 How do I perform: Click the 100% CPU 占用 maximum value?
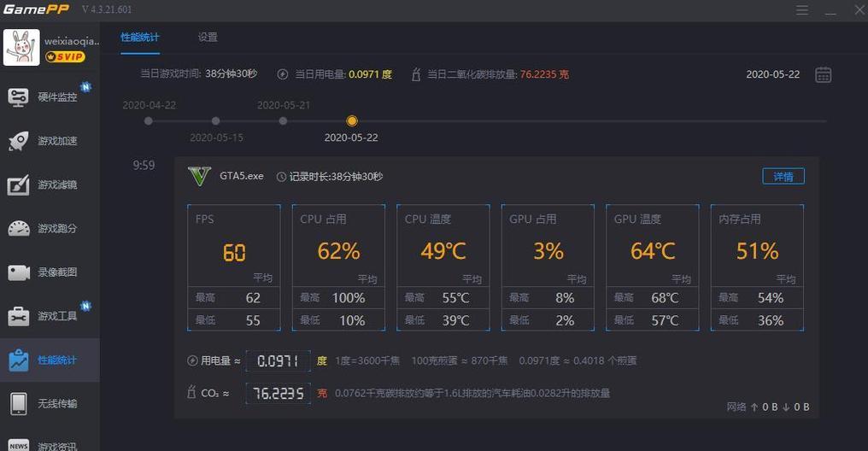(349, 298)
